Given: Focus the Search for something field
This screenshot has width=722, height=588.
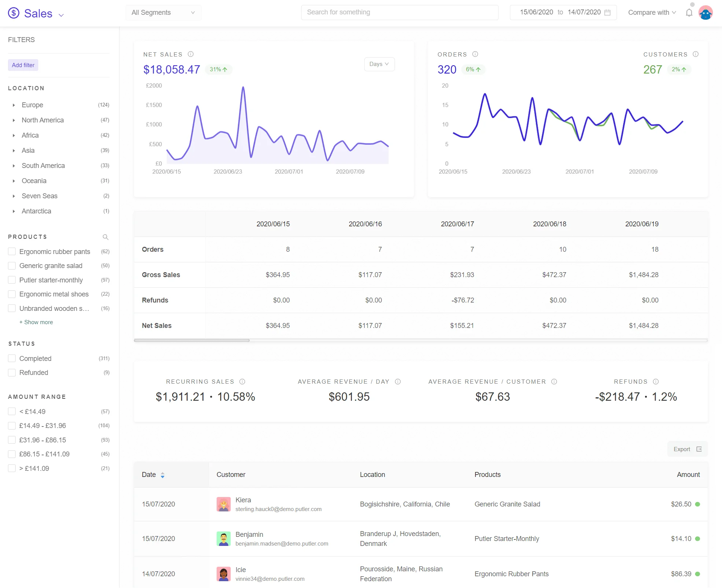Looking at the screenshot, I should click(x=400, y=13).
